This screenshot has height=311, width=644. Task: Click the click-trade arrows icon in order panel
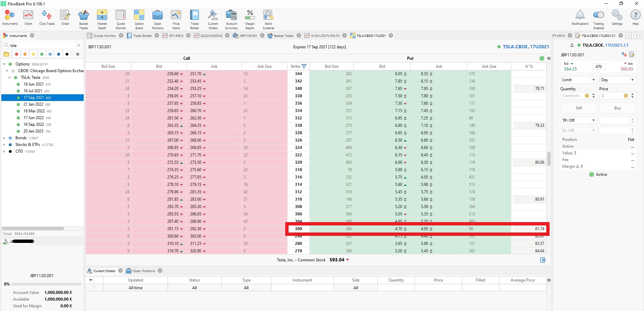click(624, 54)
